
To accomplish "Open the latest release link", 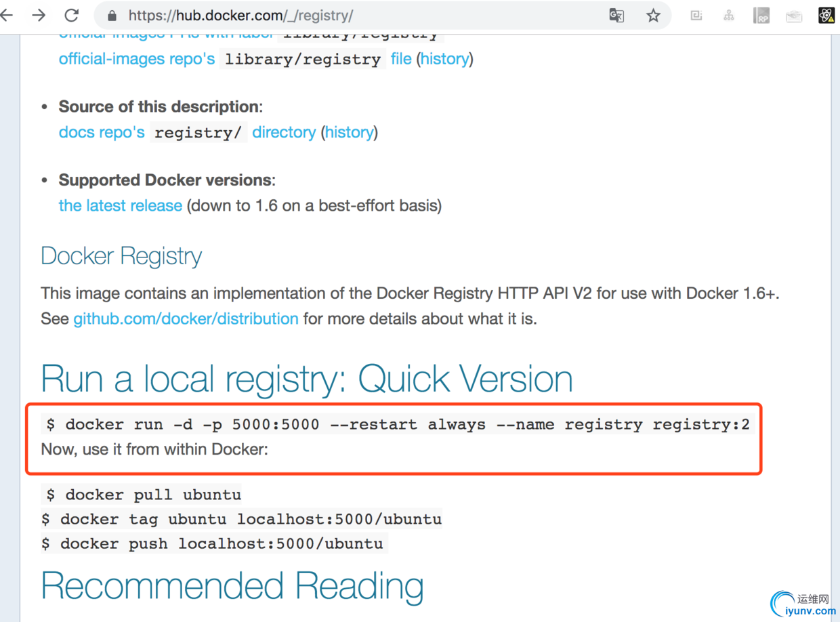I will 121,205.
